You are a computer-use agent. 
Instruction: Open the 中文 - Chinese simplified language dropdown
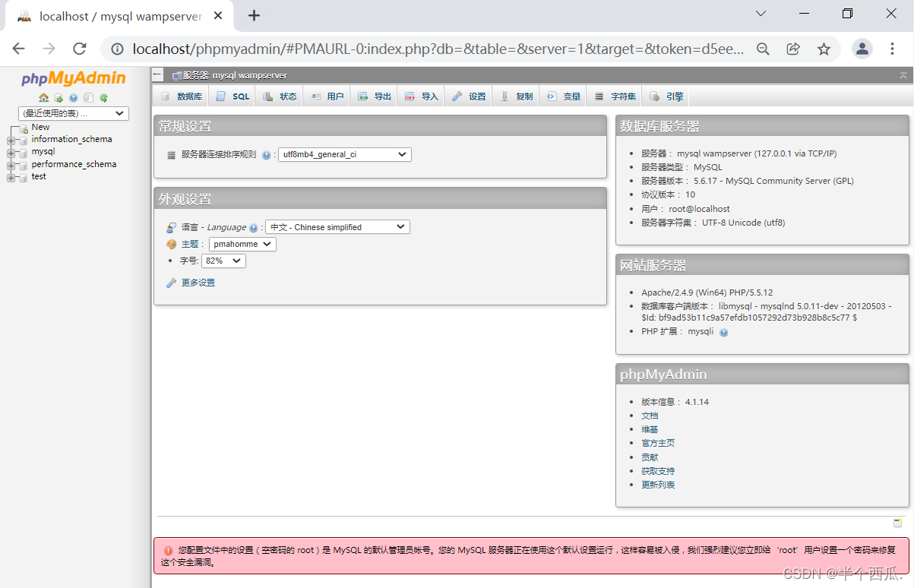337,227
